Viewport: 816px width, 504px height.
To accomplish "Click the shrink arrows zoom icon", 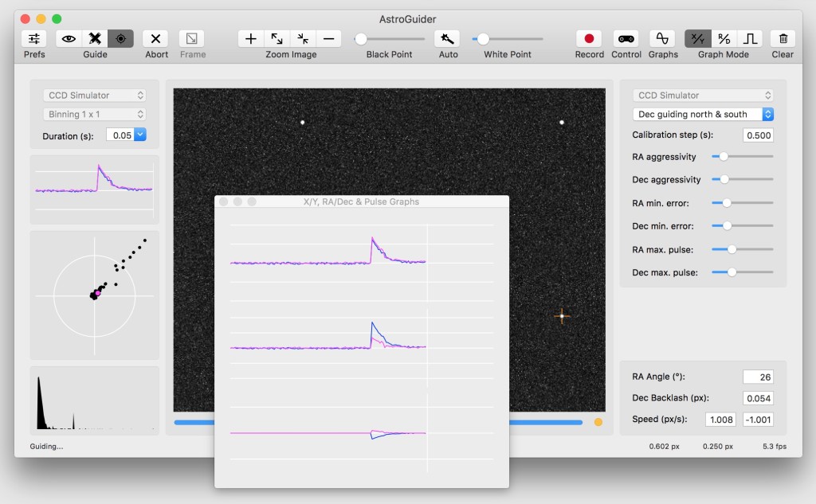I will click(303, 38).
